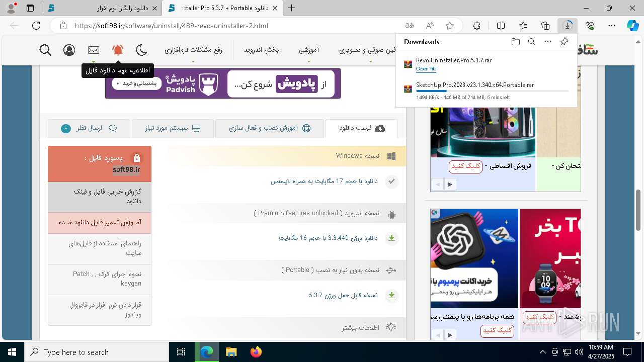Viewport: 644px width, 362px height.
Task: Click the 17 MB Windows download link
Action: point(324,181)
